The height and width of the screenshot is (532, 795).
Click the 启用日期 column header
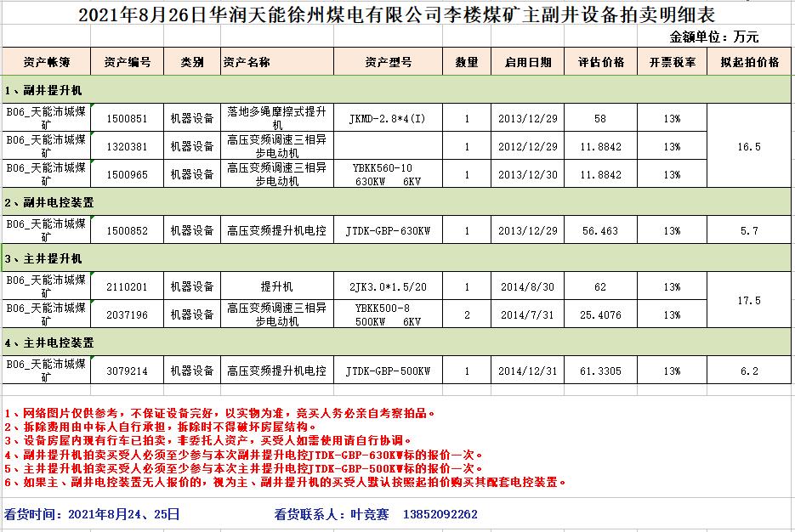point(528,62)
